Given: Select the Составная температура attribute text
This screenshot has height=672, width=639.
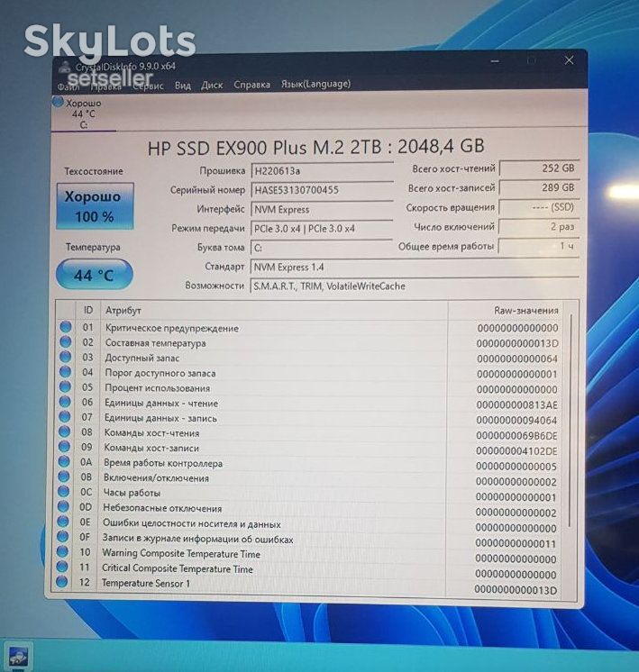Looking at the screenshot, I should tap(156, 343).
